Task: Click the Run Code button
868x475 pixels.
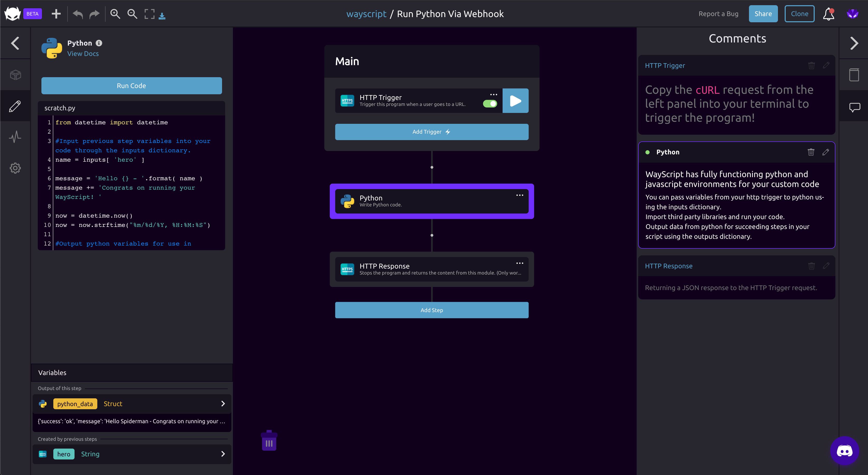Action: (x=131, y=86)
